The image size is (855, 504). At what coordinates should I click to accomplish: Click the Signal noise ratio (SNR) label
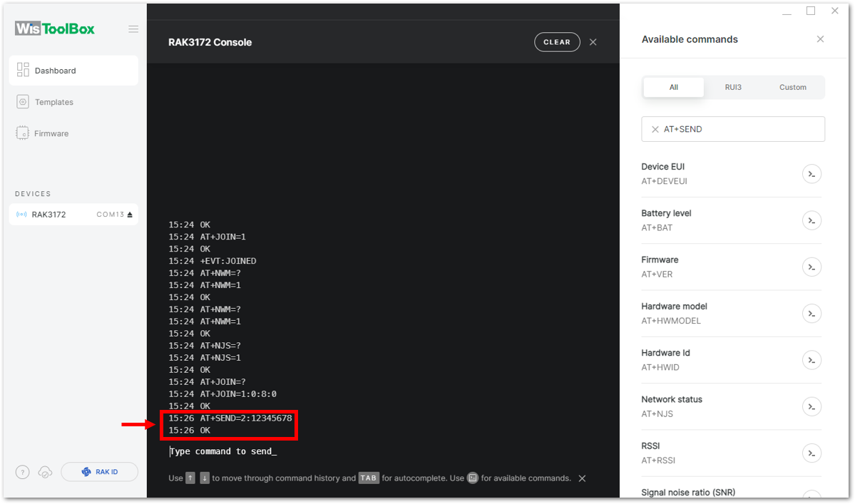point(687,493)
